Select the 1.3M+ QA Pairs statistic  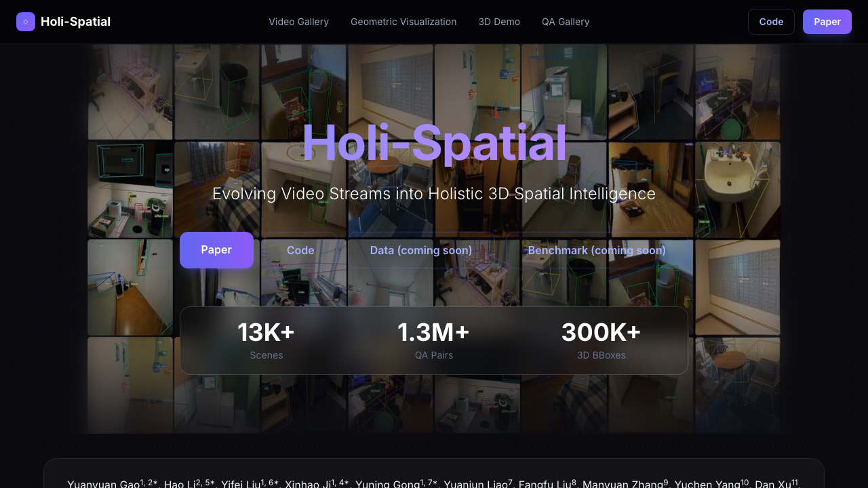[x=434, y=340]
